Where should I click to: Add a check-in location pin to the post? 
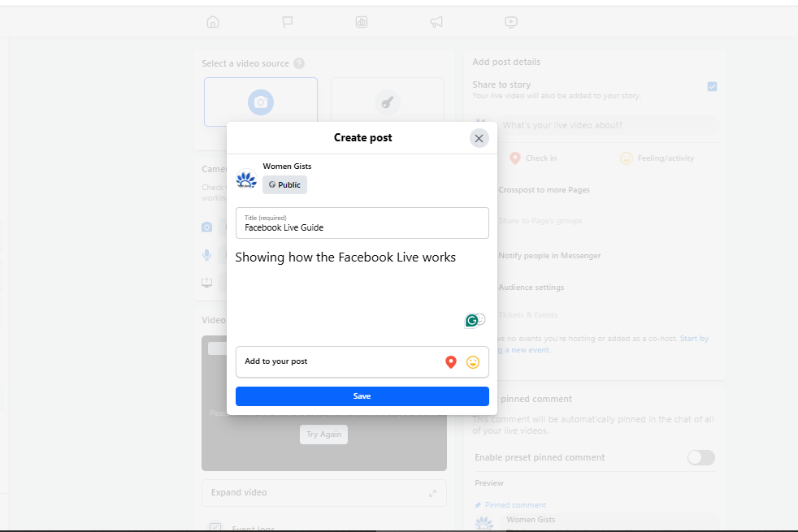pos(451,362)
